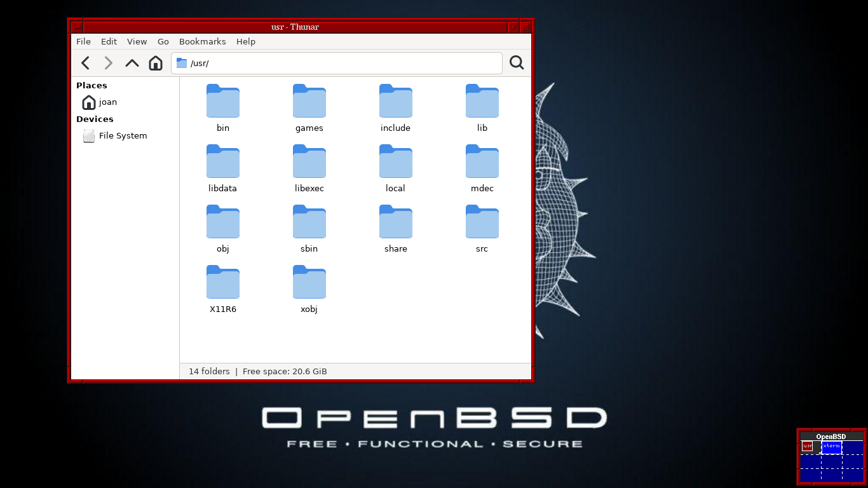Select the games folder icon
This screenshot has height=488, width=868.
click(x=309, y=101)
